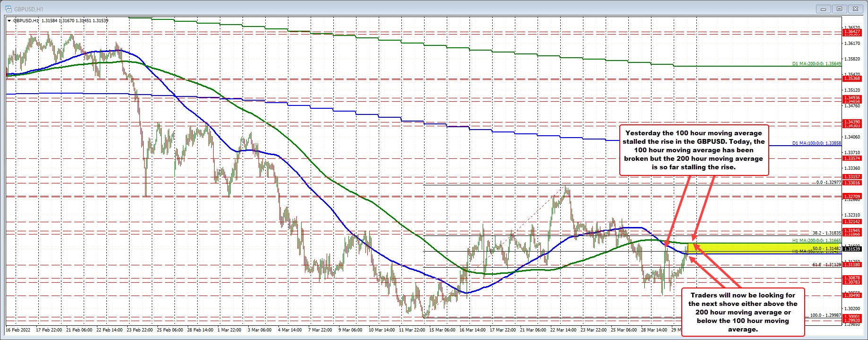Viewport: 868px width, 340px height.
Task: Click the red 1.30878 price level tag
Action: [x=852, y=278]
